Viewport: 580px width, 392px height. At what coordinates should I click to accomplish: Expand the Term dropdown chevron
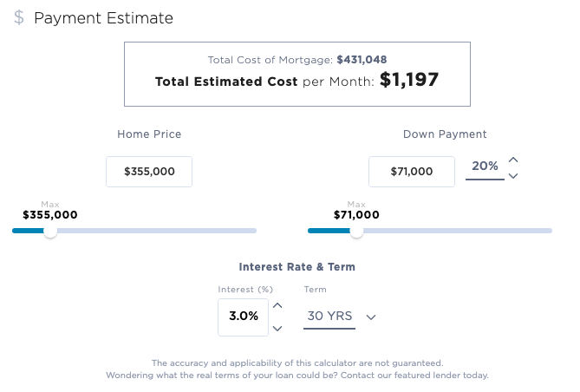point(371,317)
